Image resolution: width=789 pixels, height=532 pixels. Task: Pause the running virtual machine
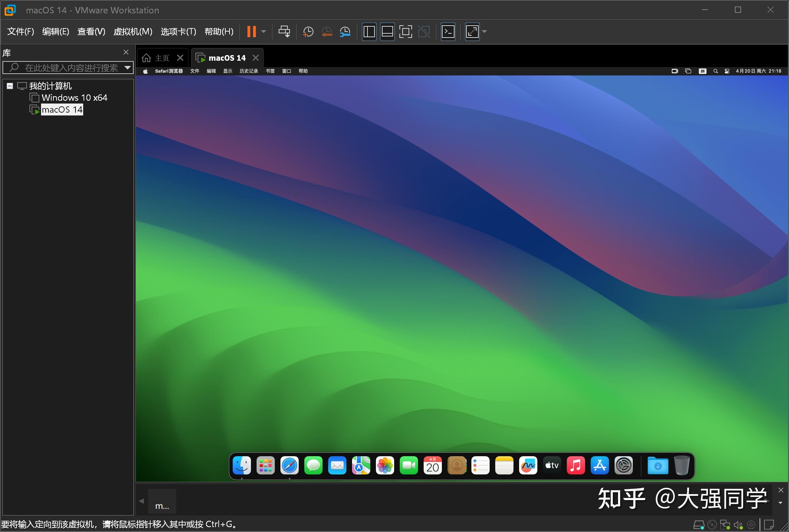[x=251, y=32]
